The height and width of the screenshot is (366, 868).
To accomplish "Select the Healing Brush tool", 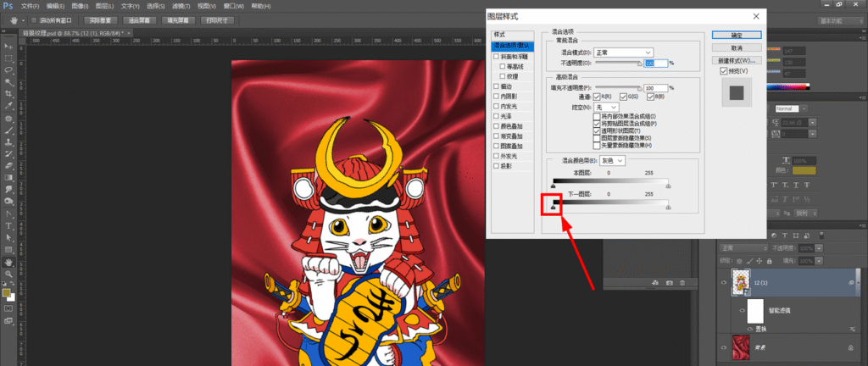I will tap(8, 119).
